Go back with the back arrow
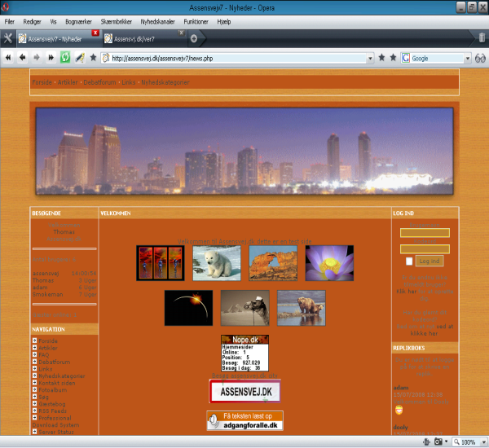489x448 pixels. (x=23, y=58)
